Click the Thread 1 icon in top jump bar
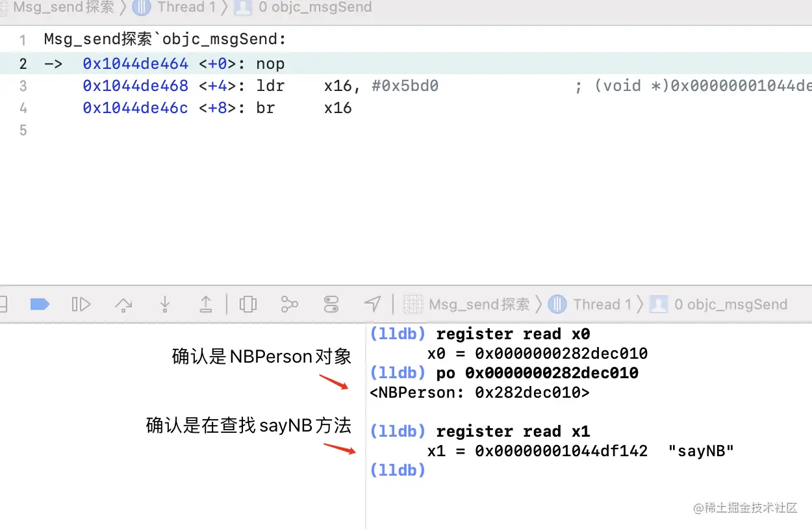Image resolution: width=812 pixels, height=529 pixels. [x=141, y=8]
